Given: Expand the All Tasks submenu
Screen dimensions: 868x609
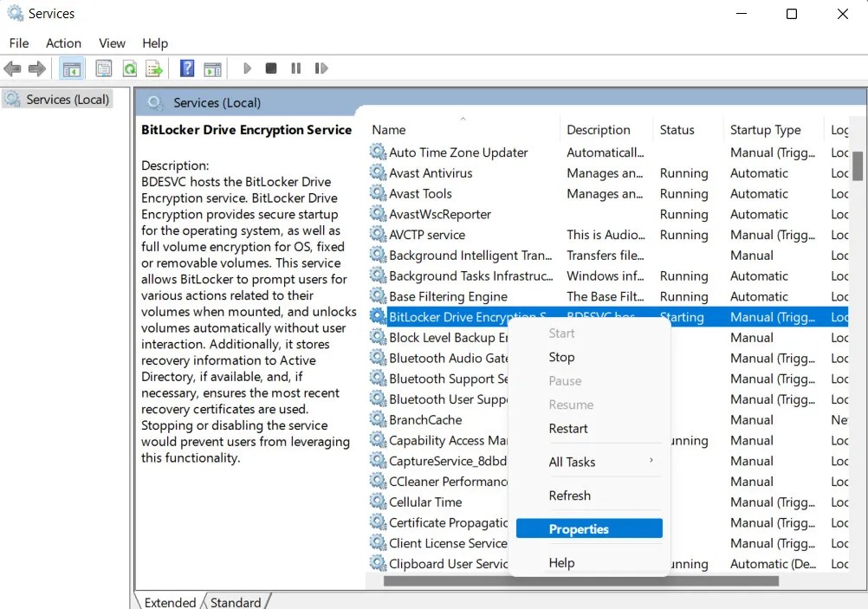Looking at the screenshot, I should coord(573,461).
